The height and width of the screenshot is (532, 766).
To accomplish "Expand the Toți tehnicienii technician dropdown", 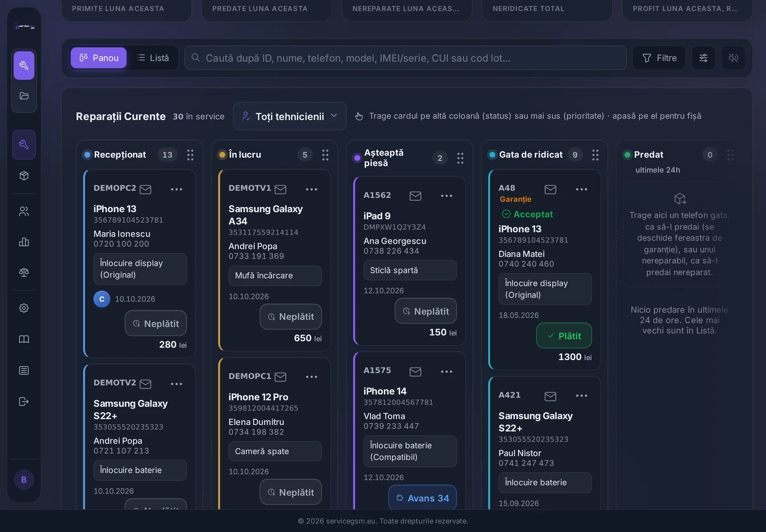I will click(x=289, y=116).
